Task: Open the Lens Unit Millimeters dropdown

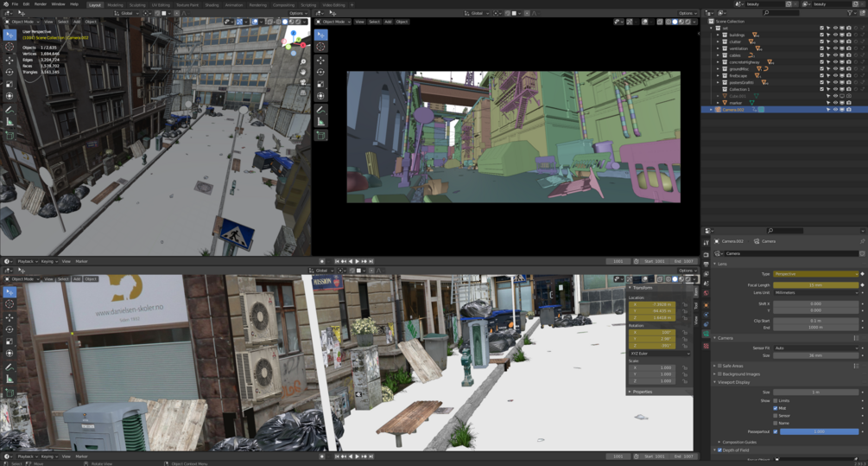Action: (816, 292)
